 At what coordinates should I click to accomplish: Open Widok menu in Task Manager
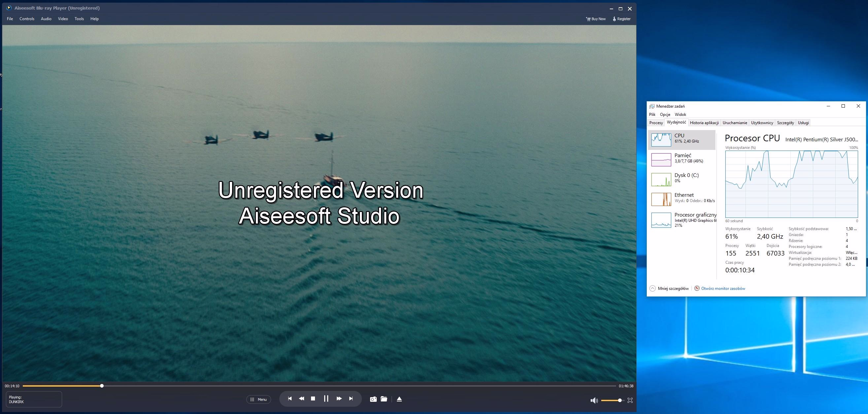click(x=680, y=115)
